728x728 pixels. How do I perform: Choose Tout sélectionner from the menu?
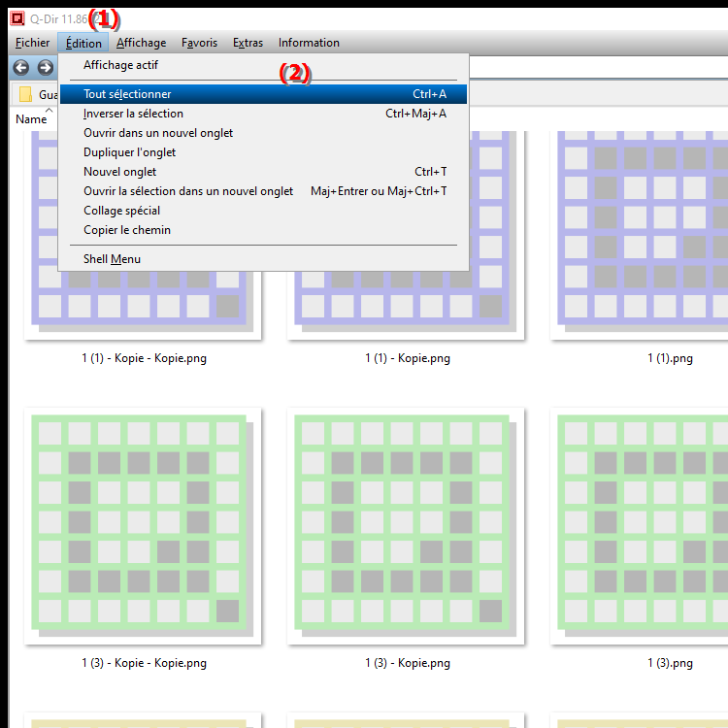coord(263,94)
